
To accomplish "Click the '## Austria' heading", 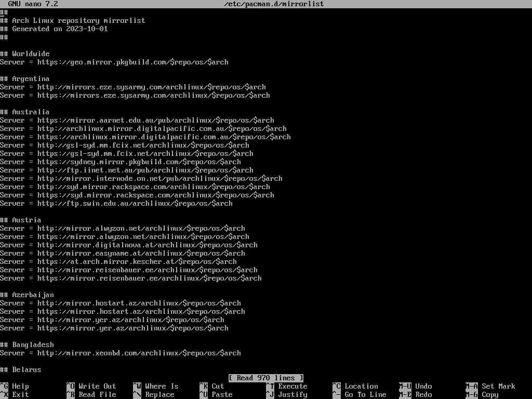I will pos(21,220).
